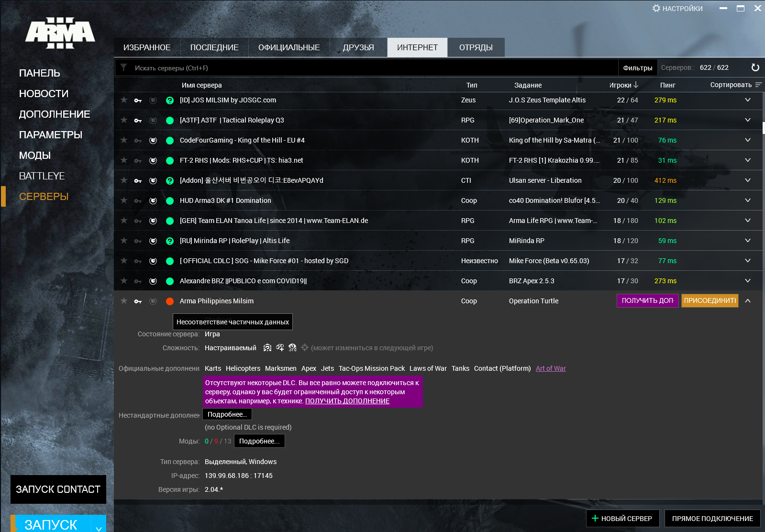Click green status dot on CodeFourGaming row
This screenshot has height=532, width=765.
pyautogui.click(x=170, y=141)
